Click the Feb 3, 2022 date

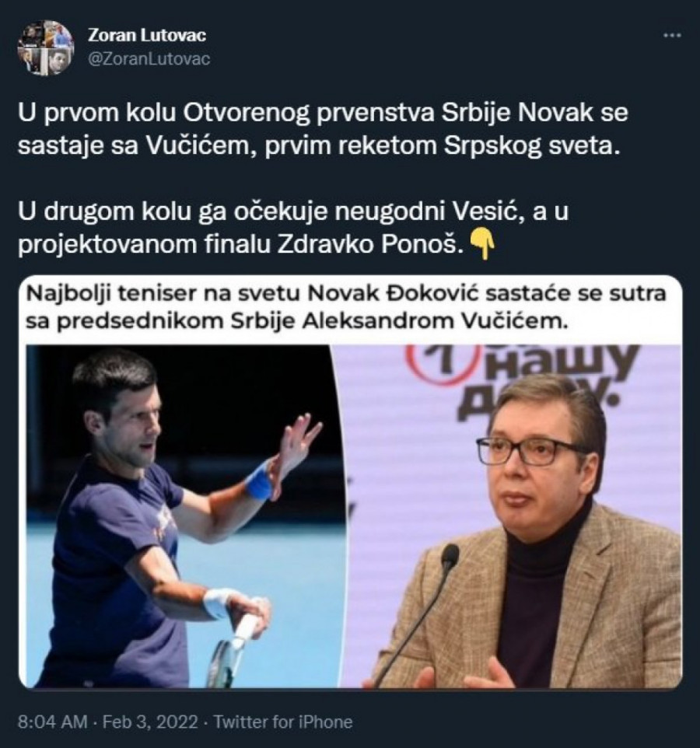[150, 722]
